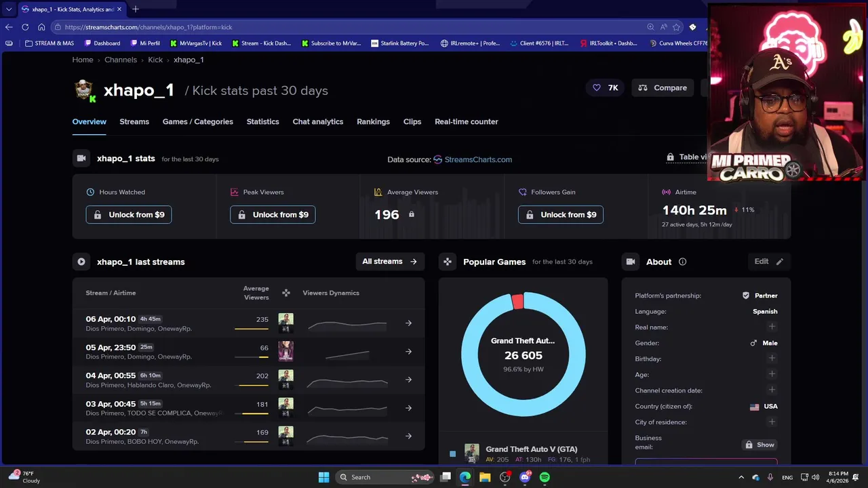
Task: Open the Clips tab
Action: coord(412,122)
